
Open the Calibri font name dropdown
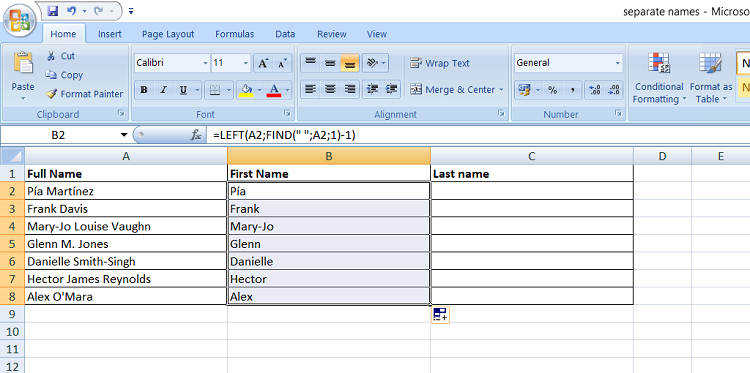tap(205, 63)
